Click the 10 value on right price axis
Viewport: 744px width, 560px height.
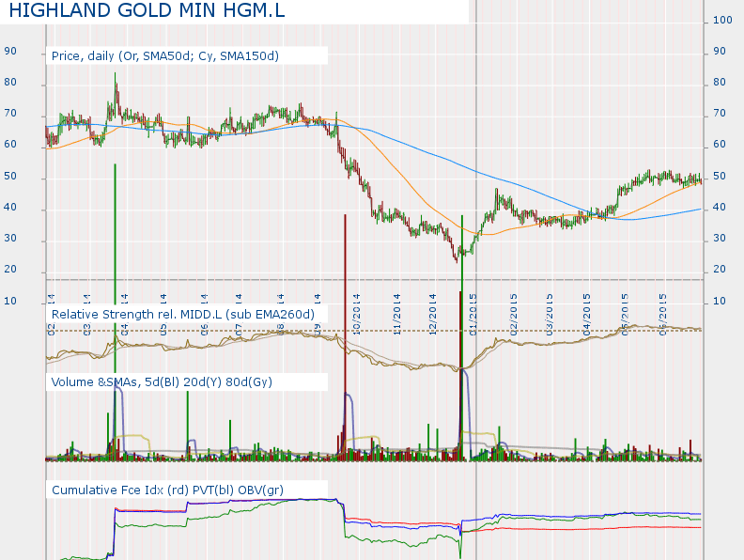(720, 301)
